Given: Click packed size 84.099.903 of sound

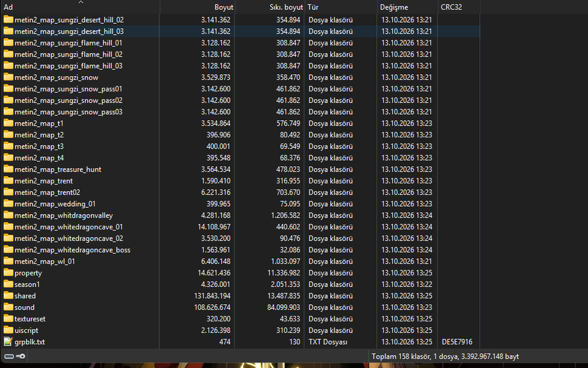Looking at the screenshot, I should point(284,307).
